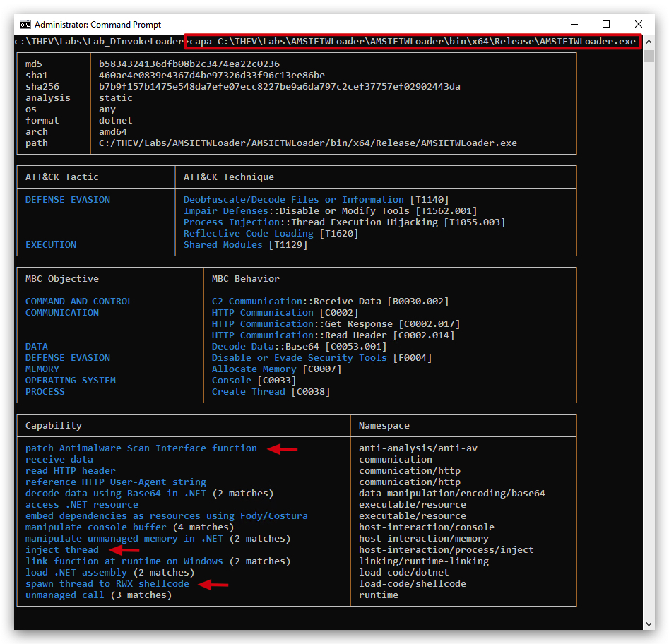Click the scrollbar down arrow
The width and height of the screenshot is (669, 644).
649,624
